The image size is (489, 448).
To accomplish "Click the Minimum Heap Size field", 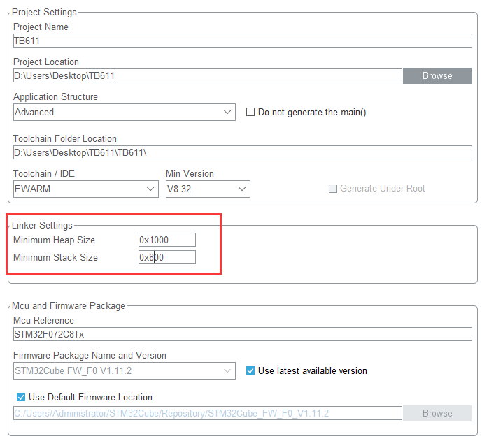I will pos(167,240).
